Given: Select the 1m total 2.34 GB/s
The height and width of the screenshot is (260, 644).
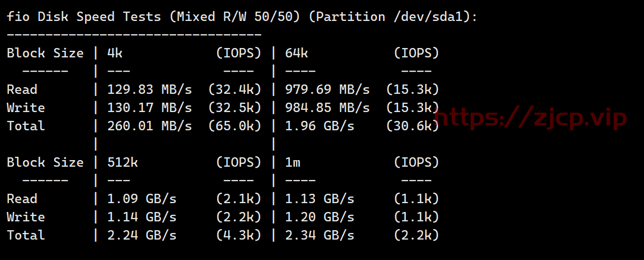Looking at the screenshot, I should 320,235.
